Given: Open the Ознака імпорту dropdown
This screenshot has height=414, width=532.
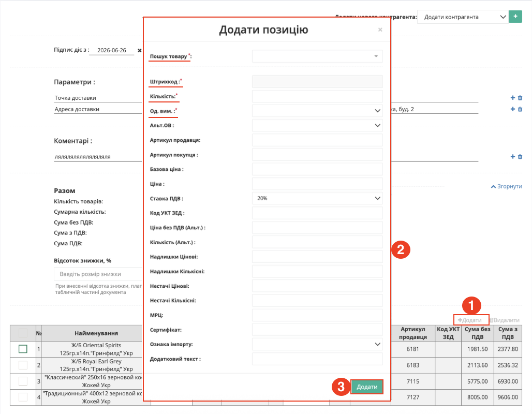Looking at the screenshot, I should coord(317,344).
